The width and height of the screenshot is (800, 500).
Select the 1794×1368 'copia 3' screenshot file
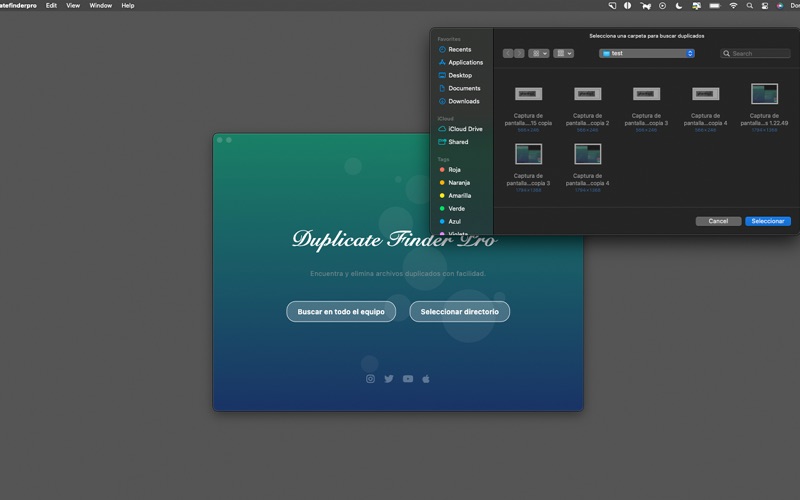tap(529, 167)
